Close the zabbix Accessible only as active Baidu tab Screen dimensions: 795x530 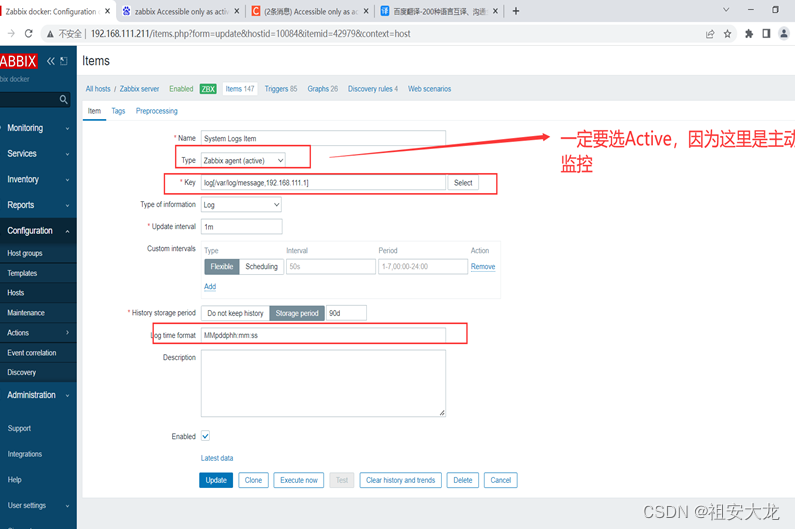tap(237, 11)
